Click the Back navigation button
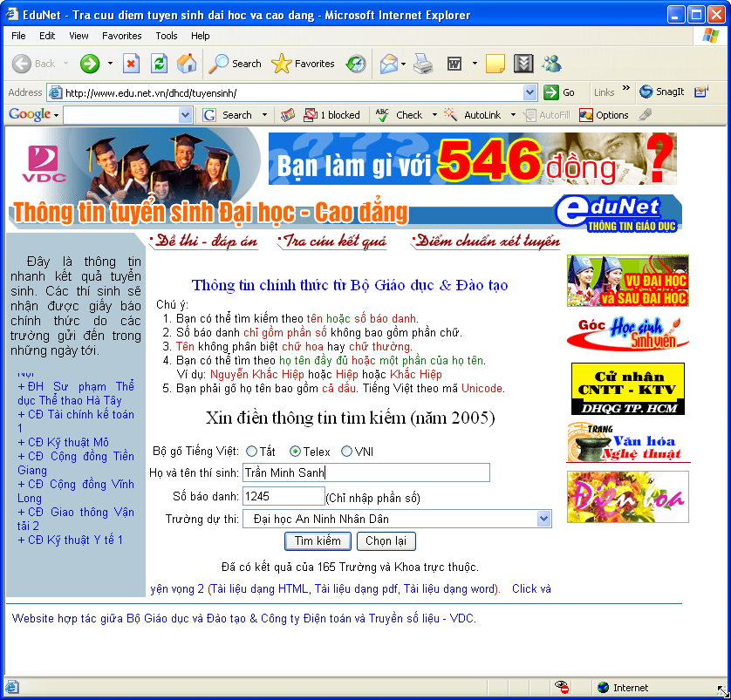This screenshot has height=700, width=731. pyautogui.click(x=33, y=64)
